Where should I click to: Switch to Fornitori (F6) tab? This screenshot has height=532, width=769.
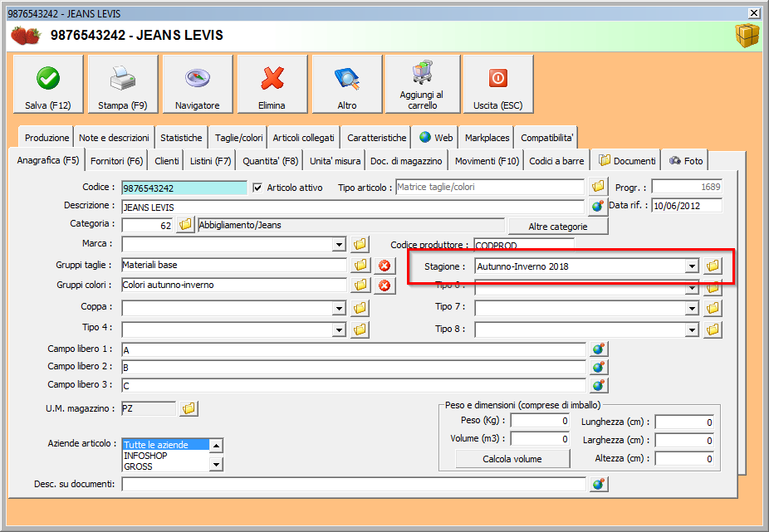point(117,161)
